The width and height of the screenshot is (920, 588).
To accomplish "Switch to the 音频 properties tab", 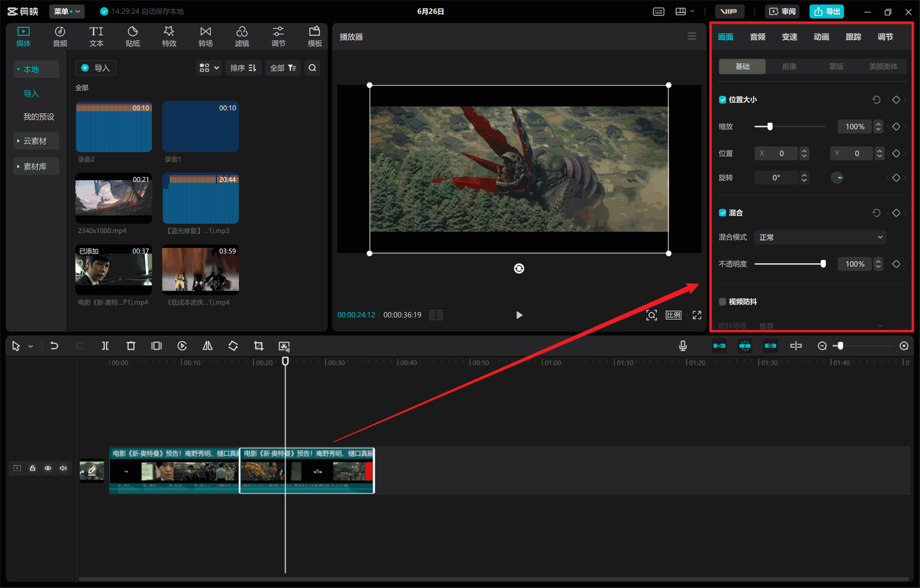I will coord(758,37).
